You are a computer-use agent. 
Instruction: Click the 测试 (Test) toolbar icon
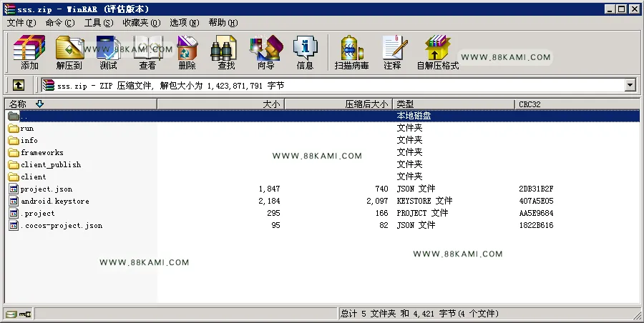pyautogui.click(x=108, y=47)
